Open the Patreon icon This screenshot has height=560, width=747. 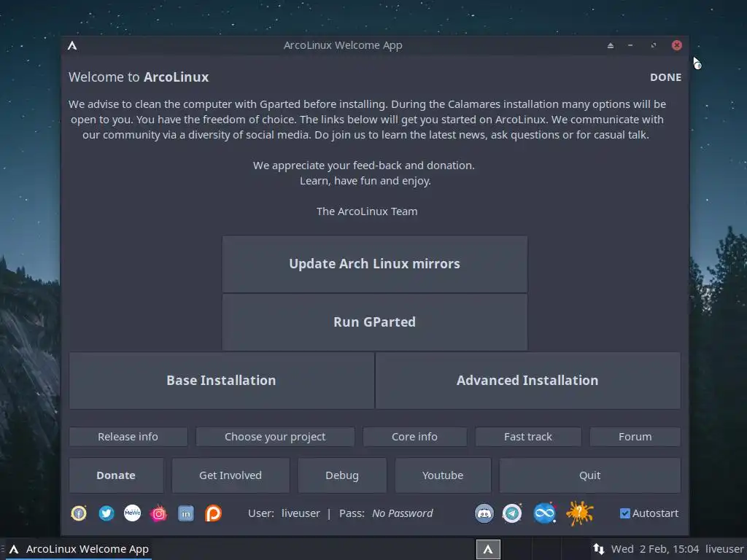[213, 513]
